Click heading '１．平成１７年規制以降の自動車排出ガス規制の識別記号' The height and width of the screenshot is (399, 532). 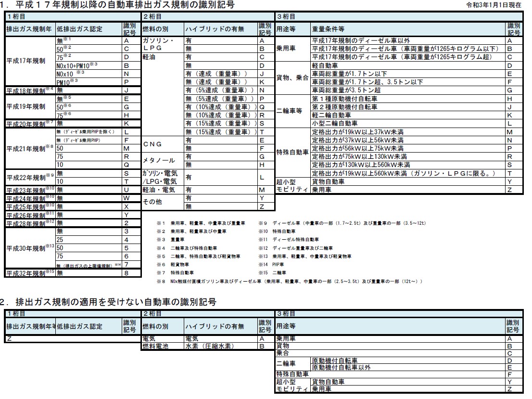[x=117, y=5]
